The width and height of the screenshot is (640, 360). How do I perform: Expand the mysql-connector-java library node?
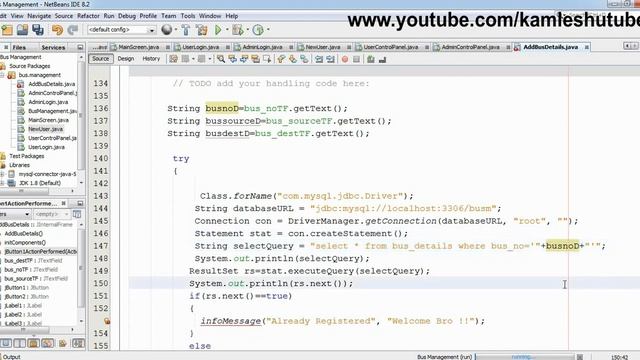pyautogui.click(x=2, y=174)
